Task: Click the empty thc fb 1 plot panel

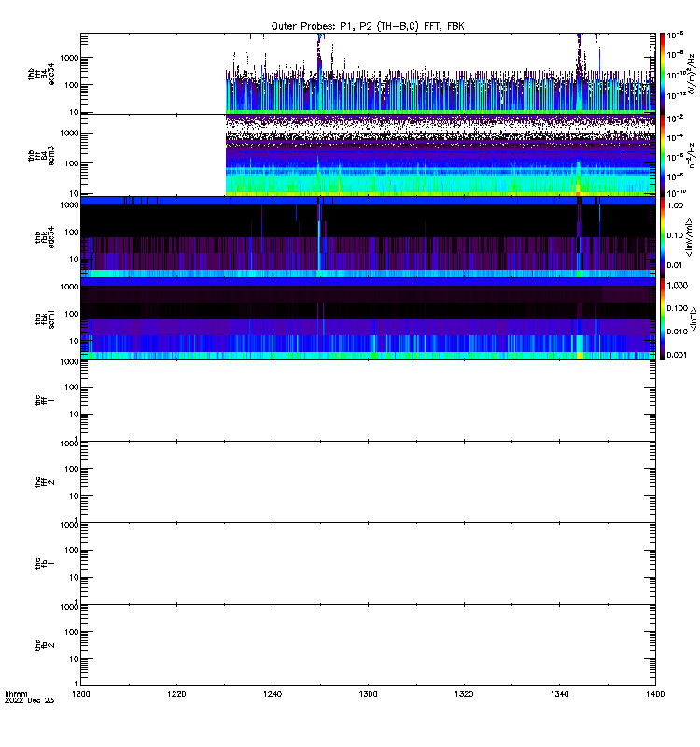Action: tap(368, 564)
